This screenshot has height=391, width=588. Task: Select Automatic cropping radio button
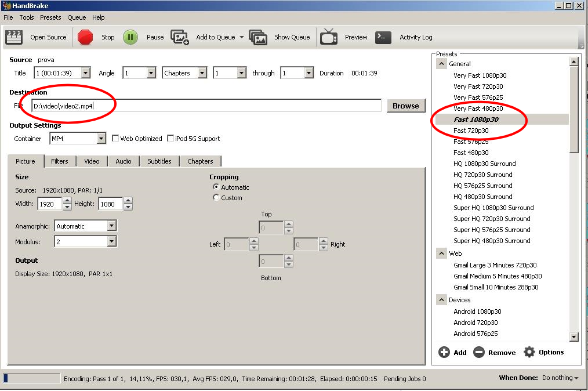[216, 187]
